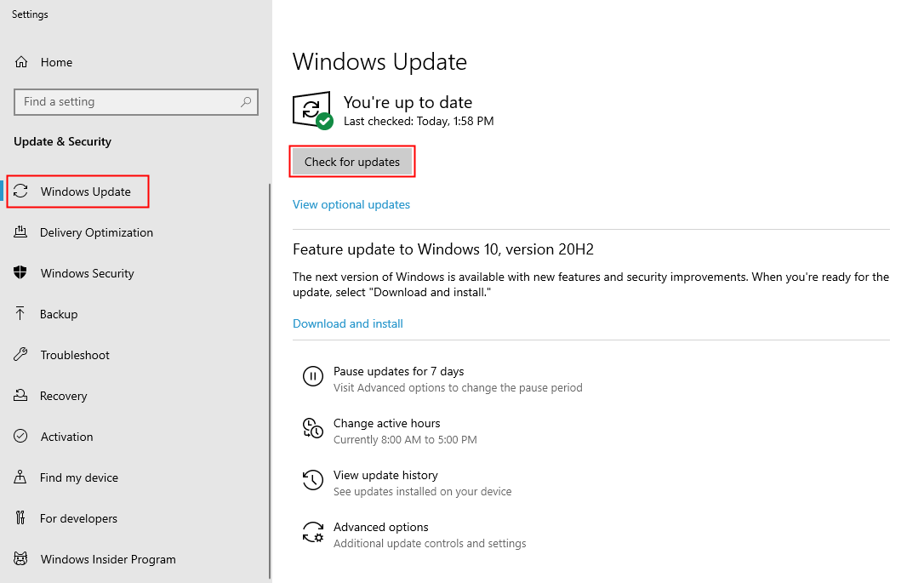This screenshot has width=924, height=583.
Task: Click the Find a setting search box
Action: click(x=136, y=102)
